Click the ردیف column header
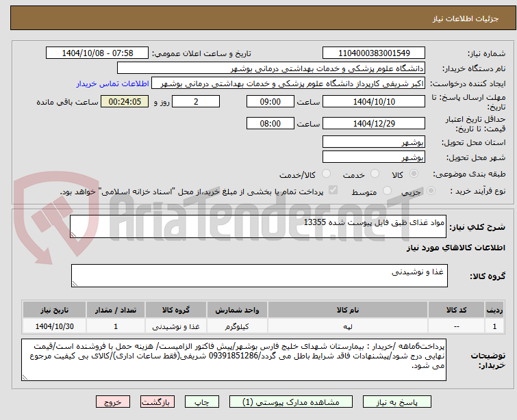Image resolution: width=517 pixels, height=420 pixels. pyautogui.click(x=494, y=310)
